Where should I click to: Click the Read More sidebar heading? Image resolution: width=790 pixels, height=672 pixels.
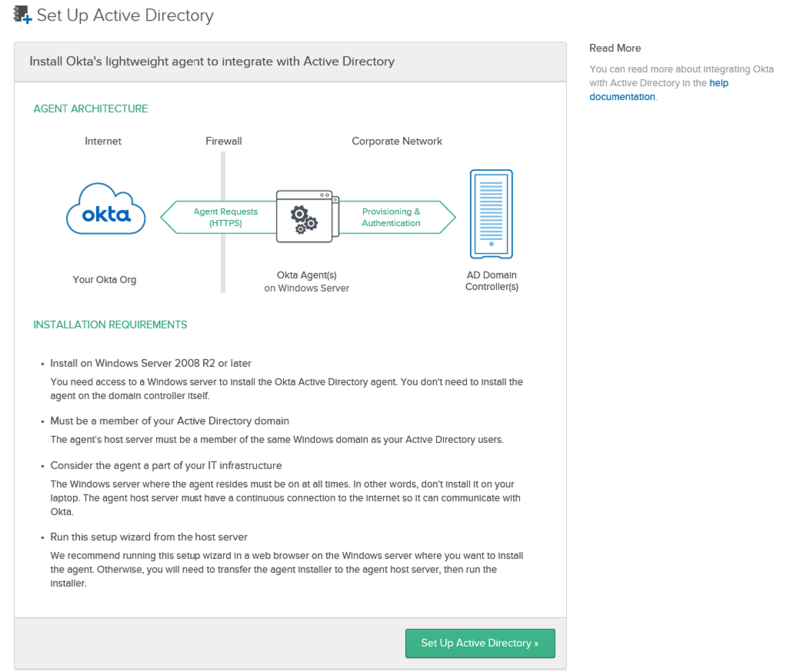(615, 48)
